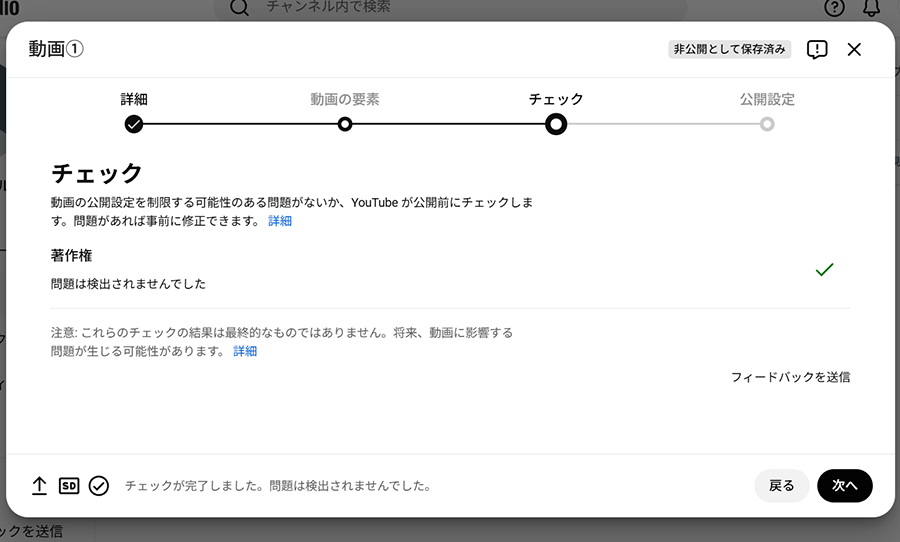Screen dimensions: 900x542
Task: Open 詳細 link in the 注意 note
Action: pyautogui.click(x=245, y=352)
